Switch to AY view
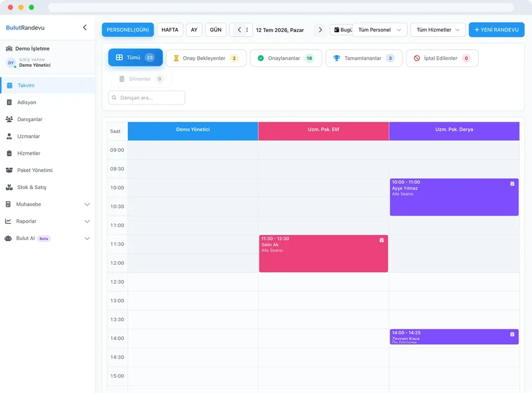This screenshot has width=532, height=393. tap(194, 30)
